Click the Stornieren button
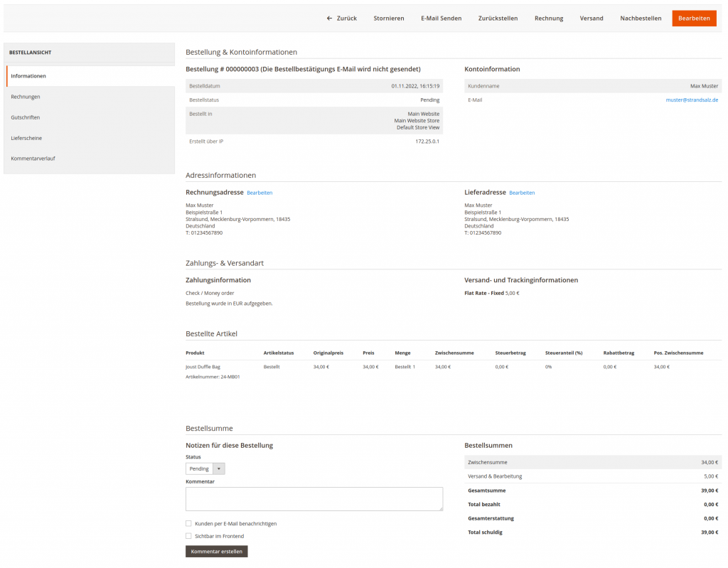This screenshot has height=568, width=728. [389, 18]
